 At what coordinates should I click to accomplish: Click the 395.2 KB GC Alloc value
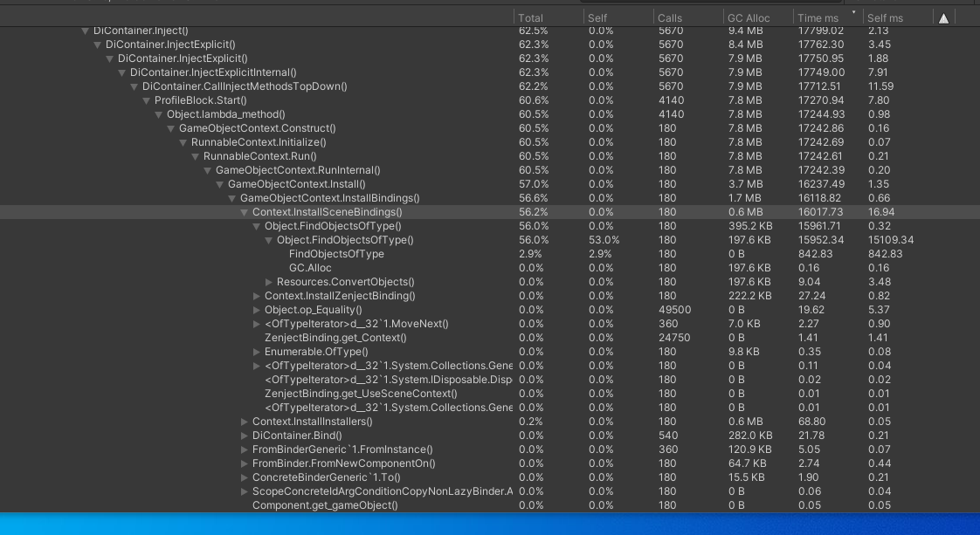click(749, 226)
